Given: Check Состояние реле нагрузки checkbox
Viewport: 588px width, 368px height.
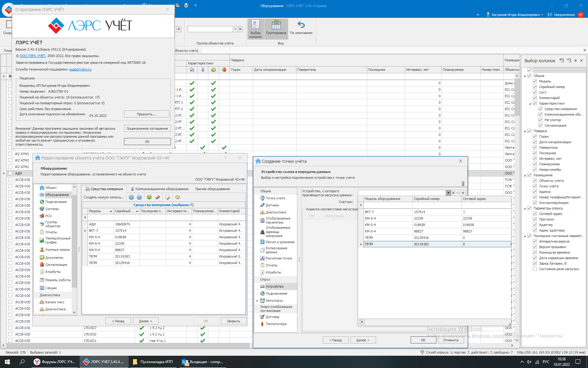Looking at the screenshot, I should pyautogui.click(x=535, y=269).
